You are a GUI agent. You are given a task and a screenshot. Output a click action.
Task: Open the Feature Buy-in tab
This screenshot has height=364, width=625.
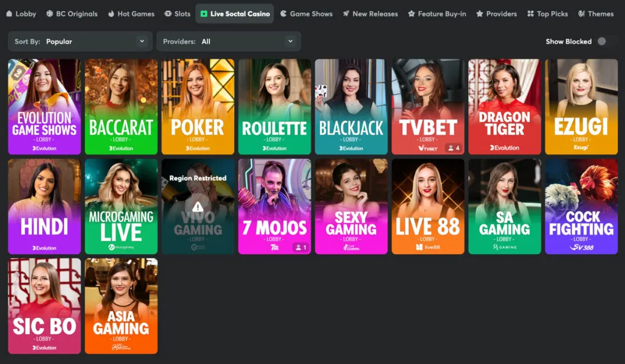437,13
